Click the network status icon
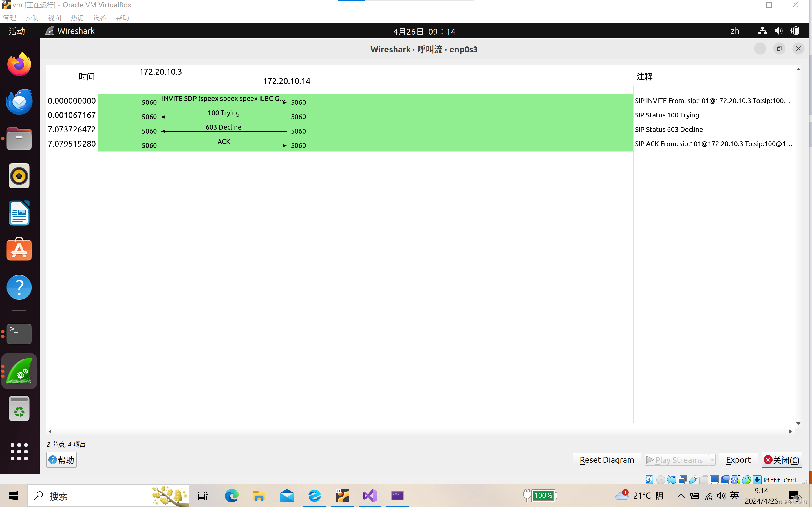 point(762,31)
